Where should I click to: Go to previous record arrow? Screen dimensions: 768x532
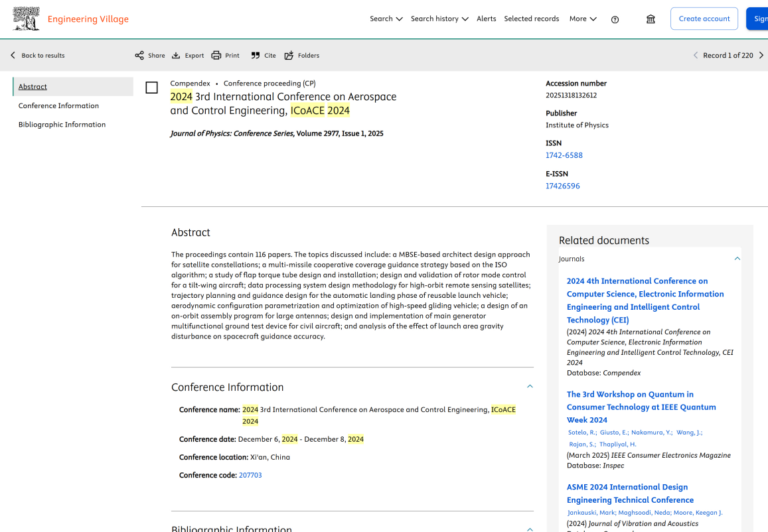point(696,55)
